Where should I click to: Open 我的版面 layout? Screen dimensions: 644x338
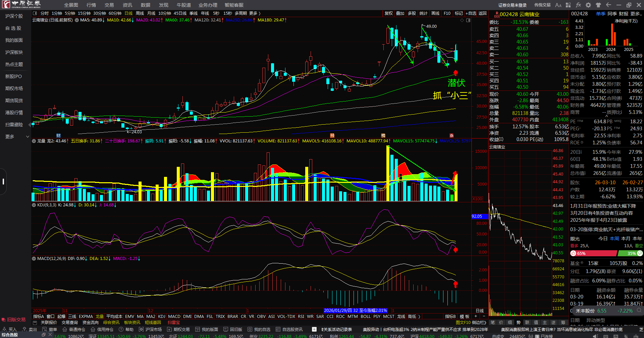[x=207, y=329]
